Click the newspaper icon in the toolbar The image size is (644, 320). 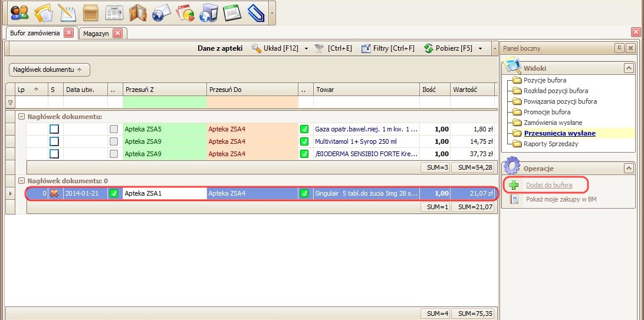tap(114, 12)
